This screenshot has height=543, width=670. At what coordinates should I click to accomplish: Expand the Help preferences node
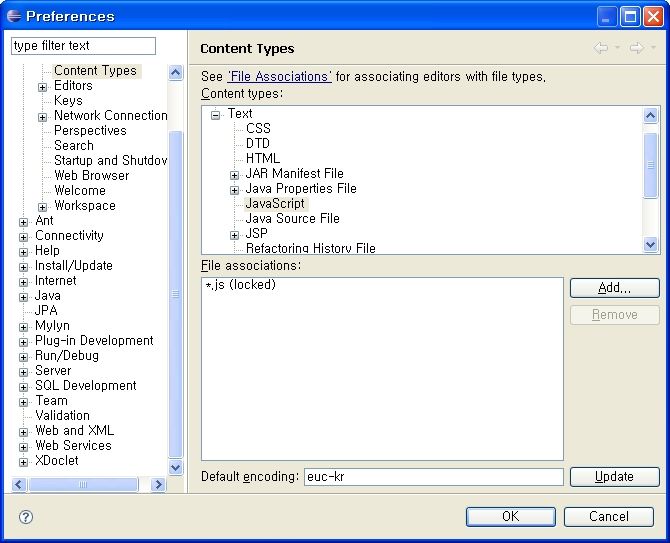tap(24, 252)
